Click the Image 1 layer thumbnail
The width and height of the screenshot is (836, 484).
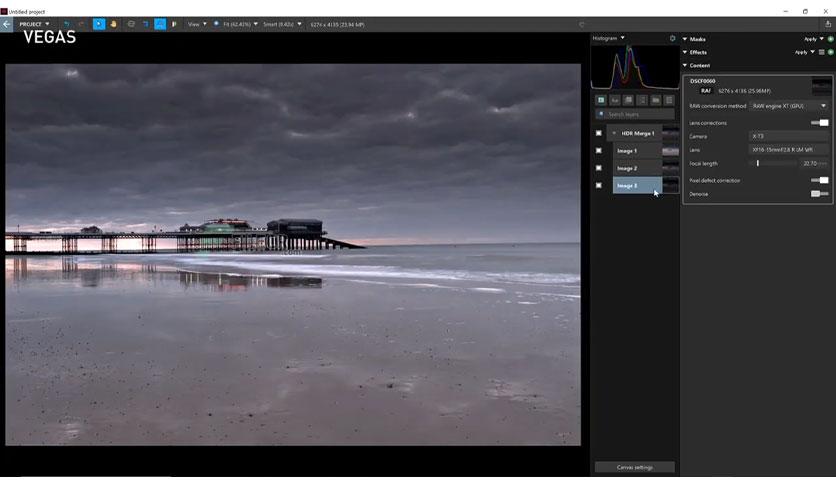click(x=671, y=151)
